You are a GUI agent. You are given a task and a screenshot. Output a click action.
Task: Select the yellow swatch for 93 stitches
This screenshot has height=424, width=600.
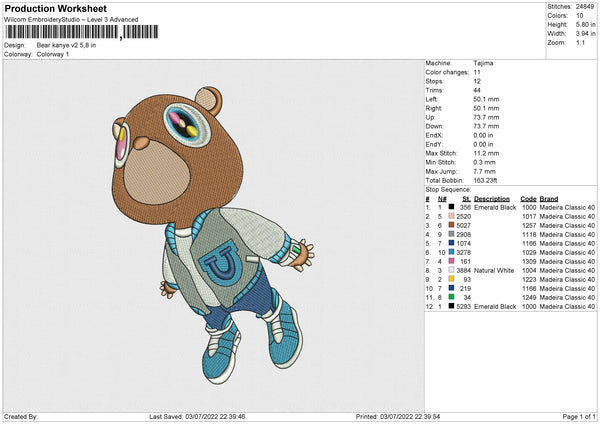click(x=452, y=279)
